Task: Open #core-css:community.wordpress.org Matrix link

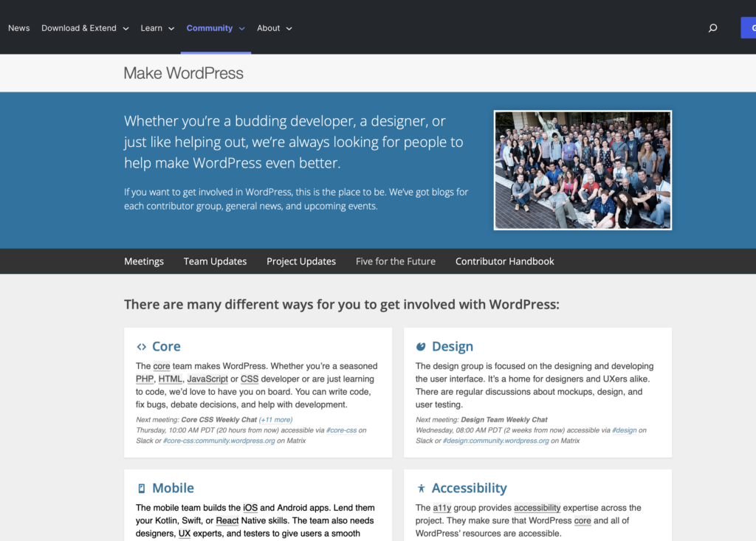Action: point(219,441)
